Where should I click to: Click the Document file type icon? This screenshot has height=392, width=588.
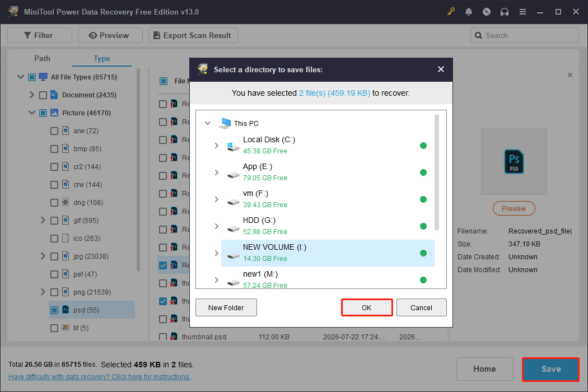click(54, 95)
